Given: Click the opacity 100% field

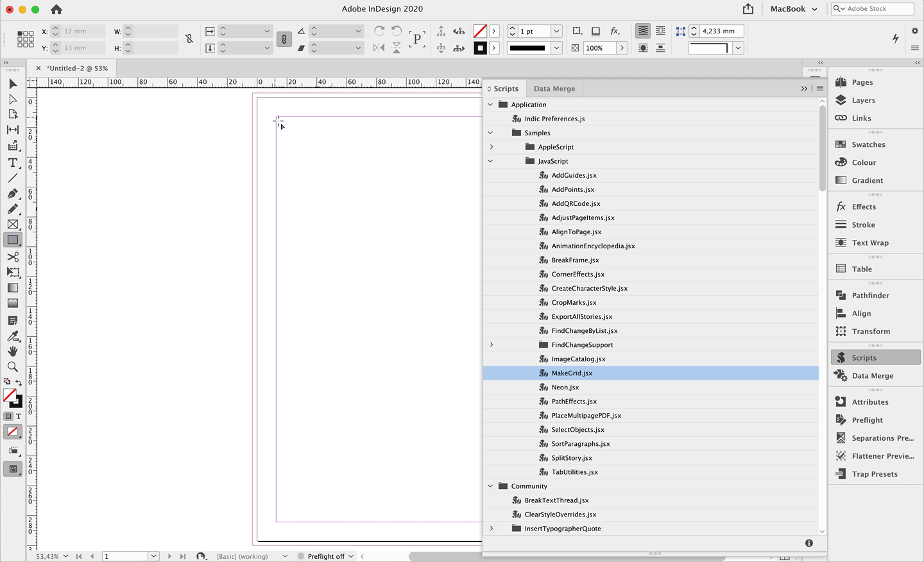Looking at the screenshot, I should pos(599,48).
